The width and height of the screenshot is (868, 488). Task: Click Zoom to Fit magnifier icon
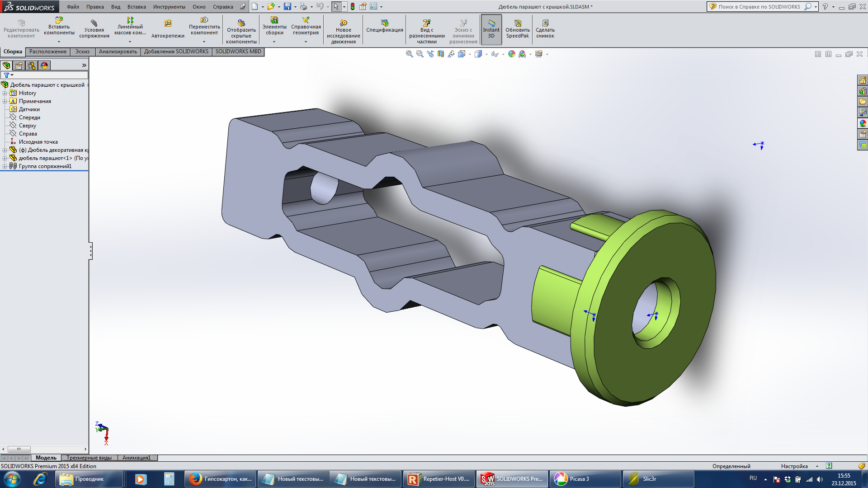[x=410, y=54]
